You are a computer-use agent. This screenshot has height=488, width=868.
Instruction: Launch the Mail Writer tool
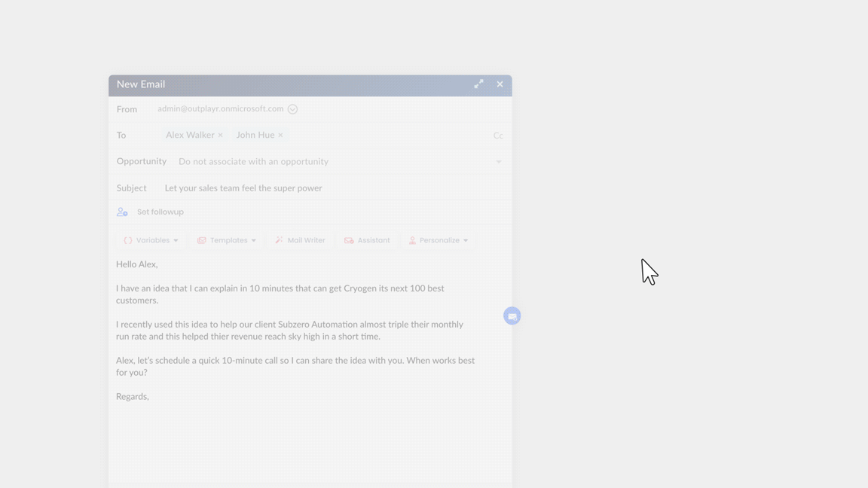301,240
